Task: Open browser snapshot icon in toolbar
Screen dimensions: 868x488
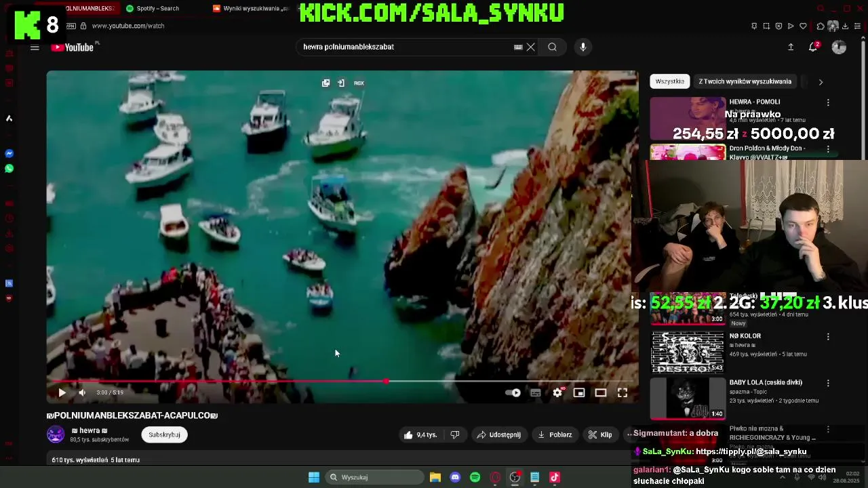Action: [x=766, y=26]
